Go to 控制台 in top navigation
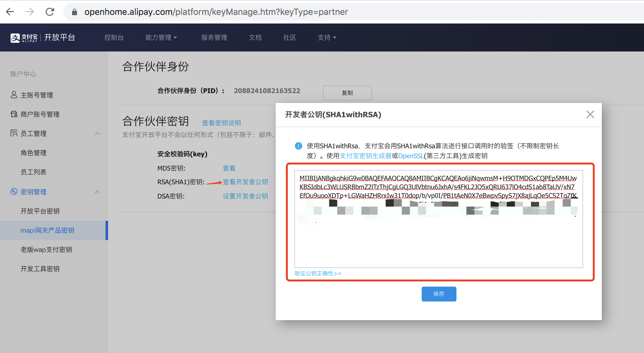The image size is (644, 353). pos(114,38)
